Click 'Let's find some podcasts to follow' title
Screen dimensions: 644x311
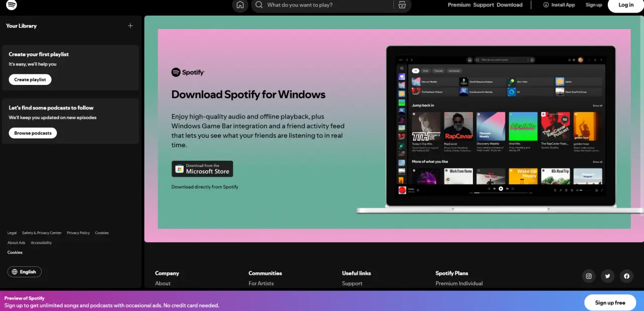[x=51, y=108]
